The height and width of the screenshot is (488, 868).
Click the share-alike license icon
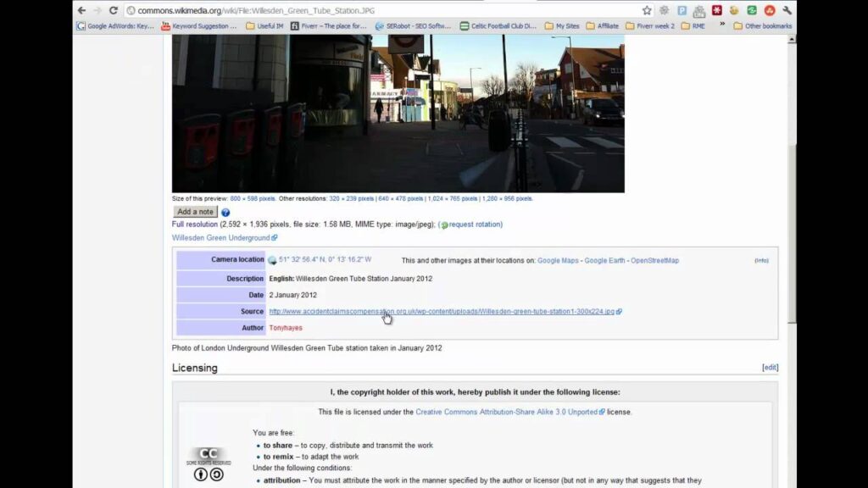coord(216,474)
